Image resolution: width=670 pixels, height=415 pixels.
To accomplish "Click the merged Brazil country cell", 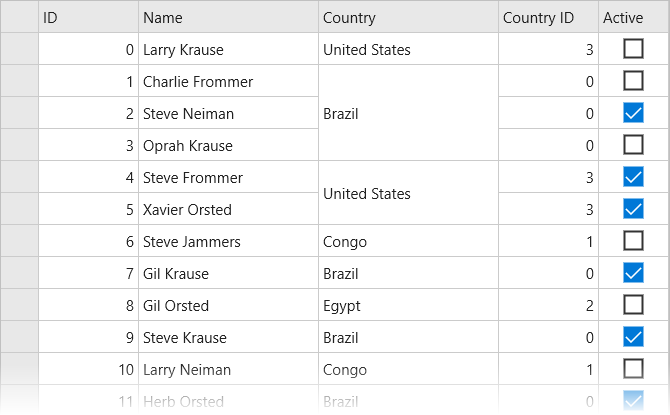I will click(x=408, y=113).
